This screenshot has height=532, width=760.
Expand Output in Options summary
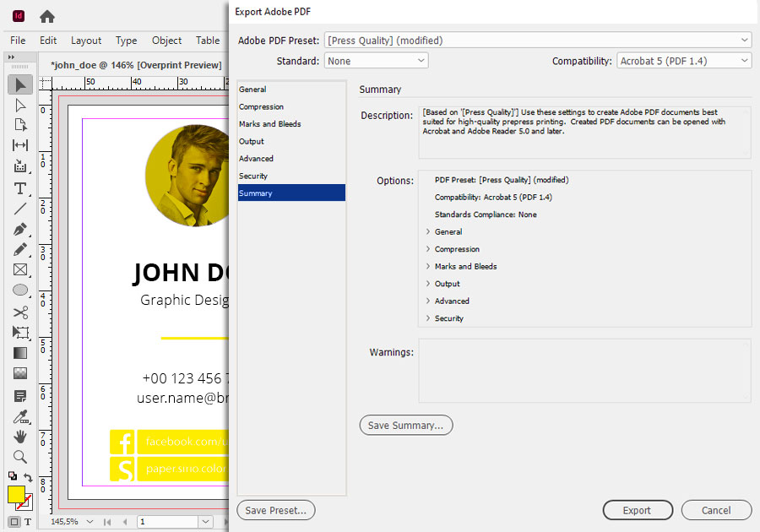[428, 284]
